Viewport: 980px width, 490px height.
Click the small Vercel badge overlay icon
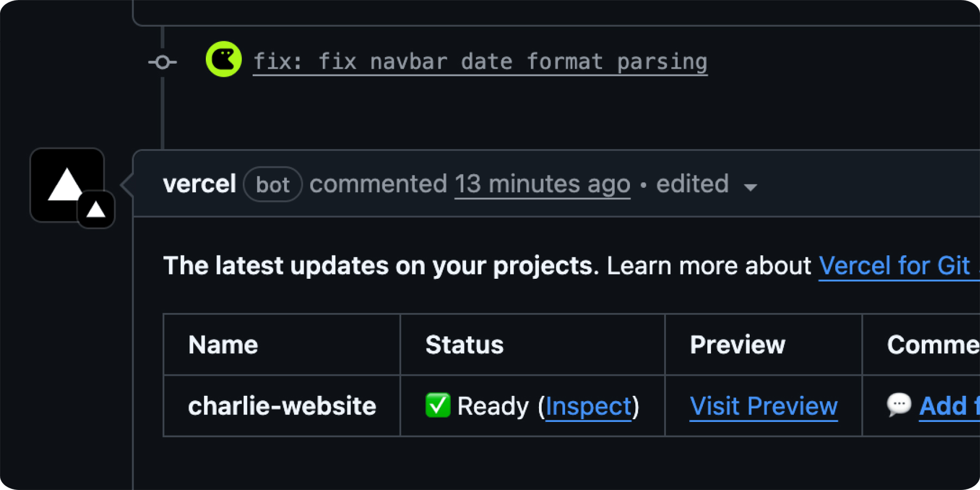[x=96, y=210]
